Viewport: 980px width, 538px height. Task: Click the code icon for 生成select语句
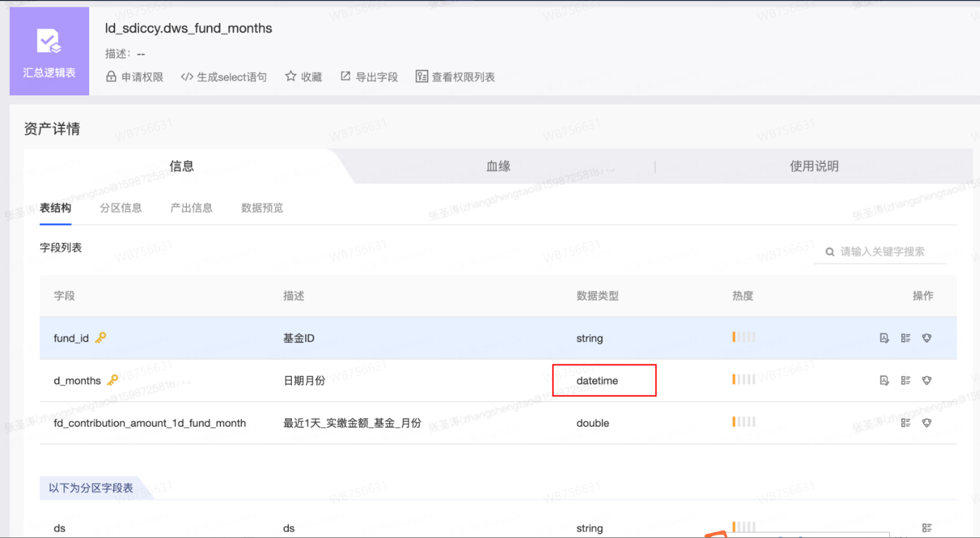185,77
